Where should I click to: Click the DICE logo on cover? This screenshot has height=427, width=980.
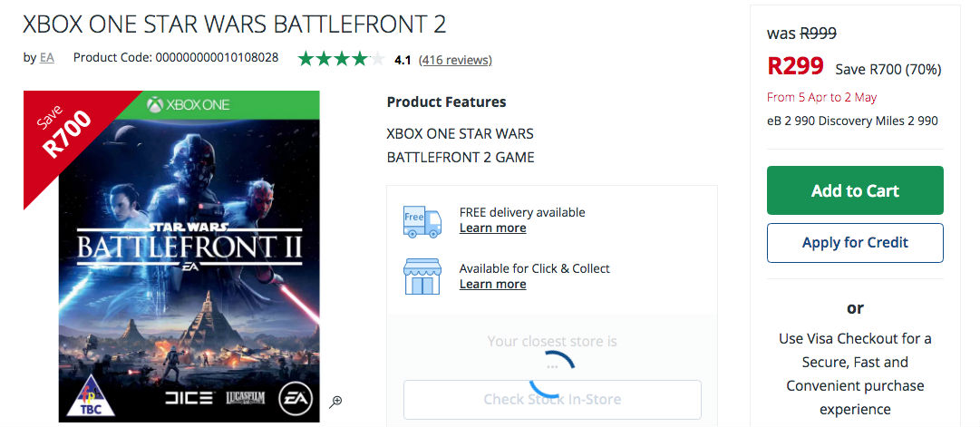[188, 399]
